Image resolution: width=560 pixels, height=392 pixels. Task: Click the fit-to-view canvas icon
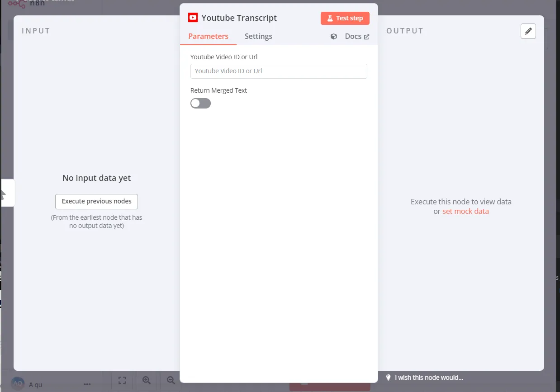tap(122, 380)
